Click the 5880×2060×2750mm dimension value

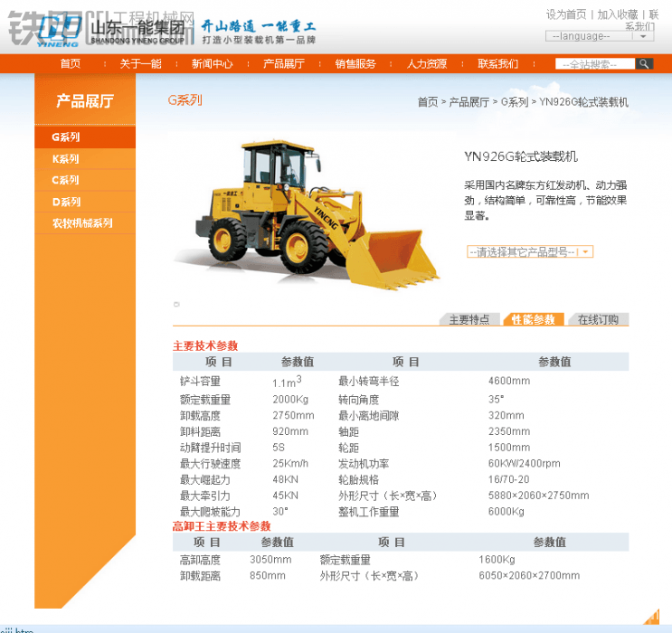(x=539, y=496)
